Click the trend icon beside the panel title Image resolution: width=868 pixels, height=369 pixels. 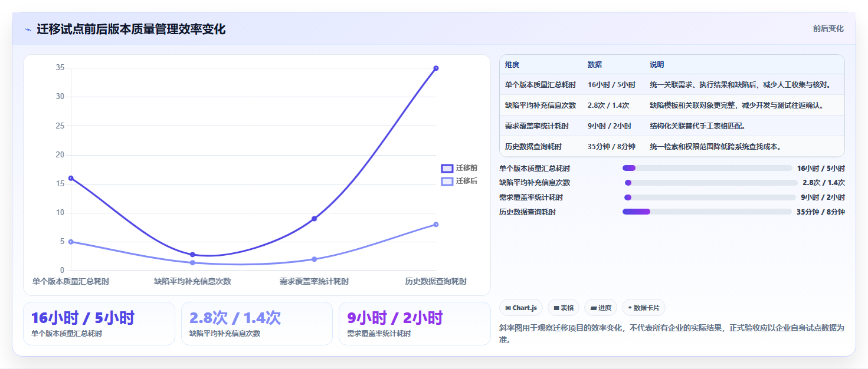click(28, 29)
